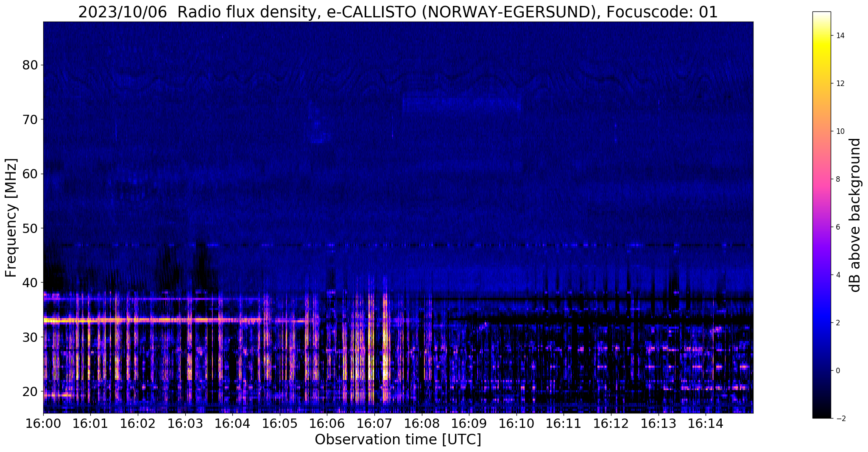Click the colorbar tick label 8

838,179
